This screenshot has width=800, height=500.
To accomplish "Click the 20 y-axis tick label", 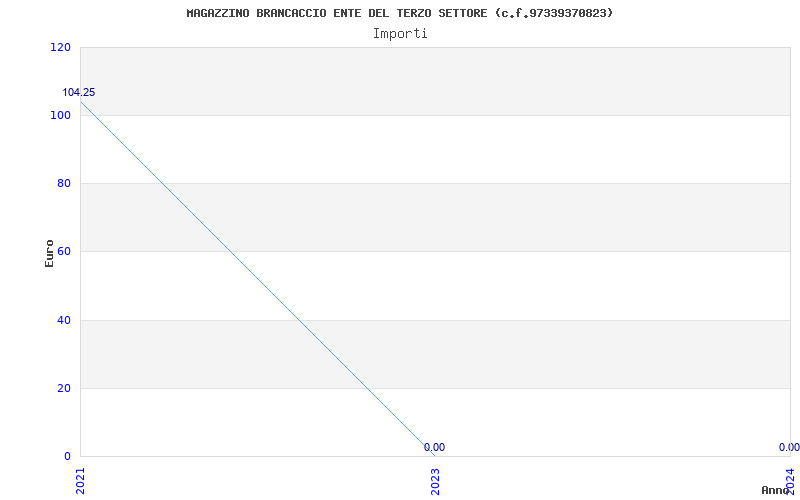I will pyautogui.click(x=63, y=388).
